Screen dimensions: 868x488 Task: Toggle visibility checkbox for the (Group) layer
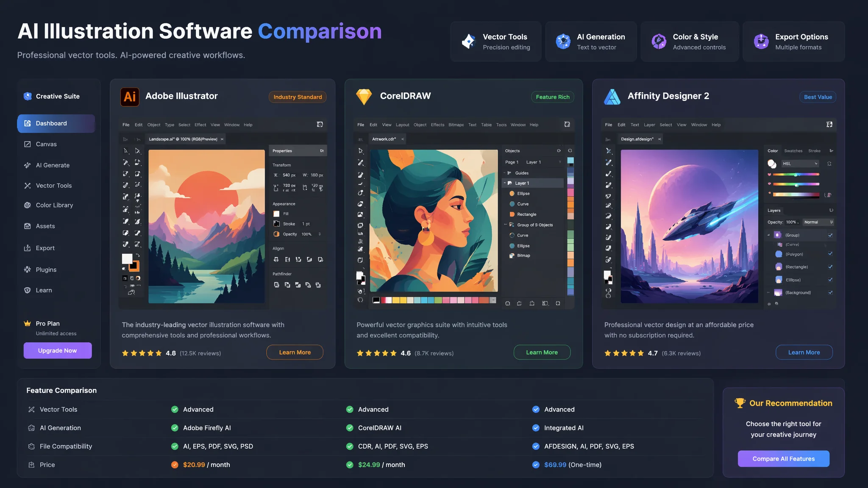(x=830, y=235)
